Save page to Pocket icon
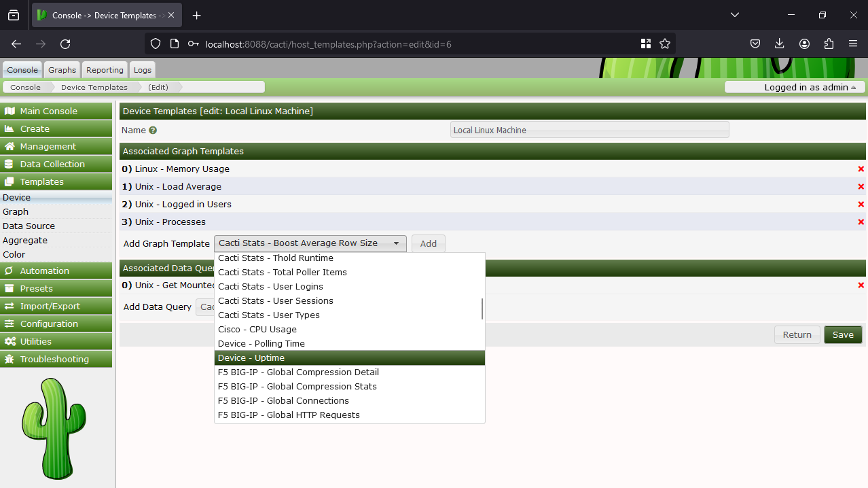868x488 pixels. 755,43
